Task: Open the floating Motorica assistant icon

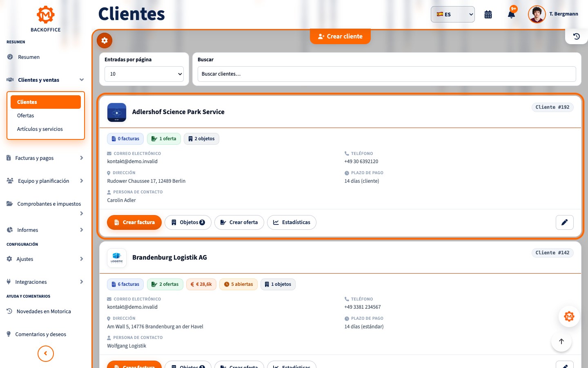Action: pos(569,316)
